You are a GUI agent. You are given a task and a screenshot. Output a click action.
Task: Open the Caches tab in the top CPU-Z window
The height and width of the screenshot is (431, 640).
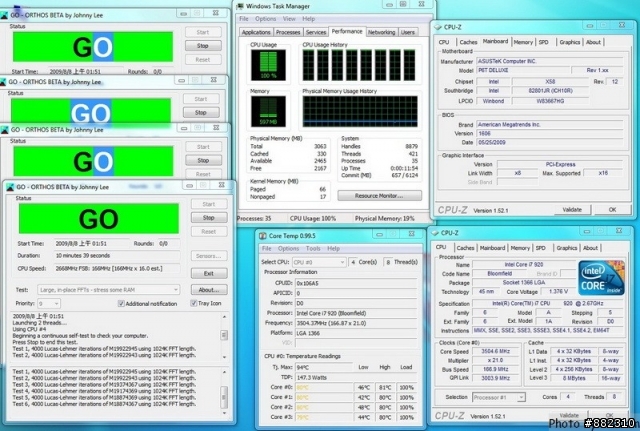pyautogui.click(x=468, y=42)
